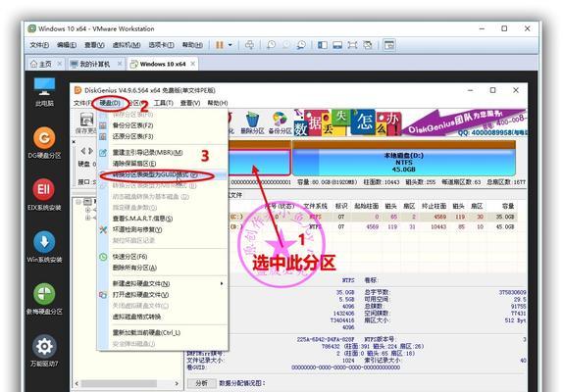The height and width of the screenshot is (392, 563).
Task: Choose 重建主引导记录(MBR) menu entry
Action: click(163, 153)
